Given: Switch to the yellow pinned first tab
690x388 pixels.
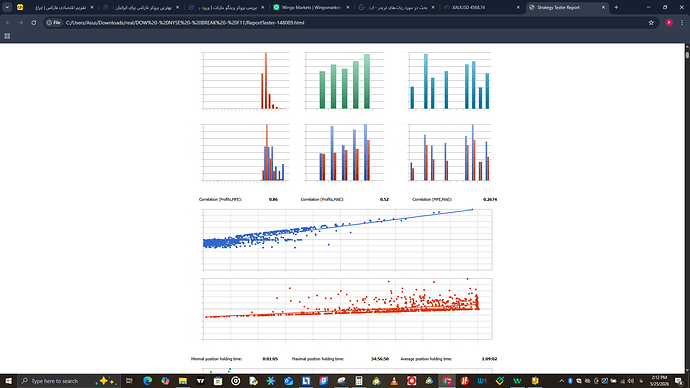Looking at the screenshot, I should click(20, 7).
